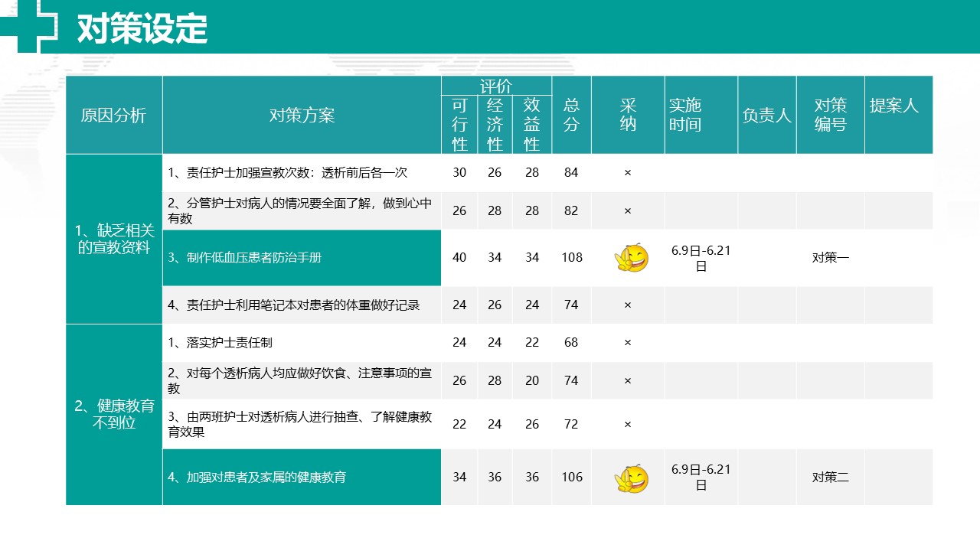The width and height of the screenshot is (980, 551).
Task: Click the slide title 对策设定
Action: (x=142, y=29)
